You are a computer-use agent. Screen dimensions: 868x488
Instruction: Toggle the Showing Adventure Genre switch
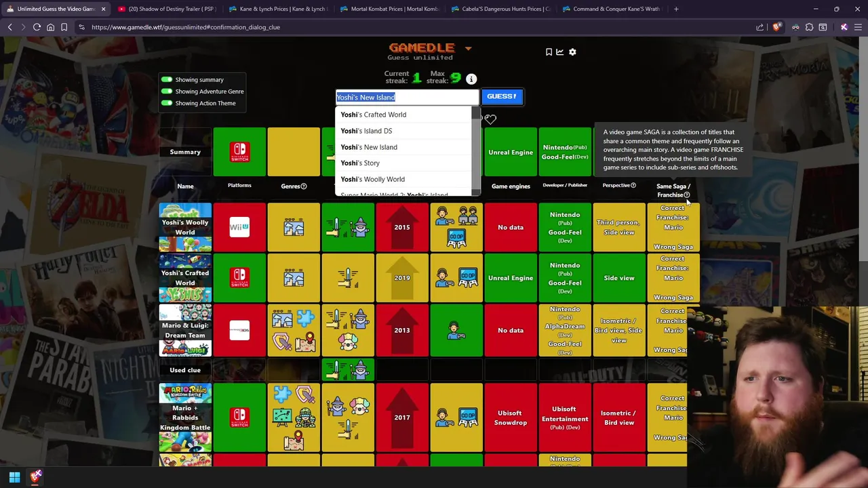tap(167, 91)
